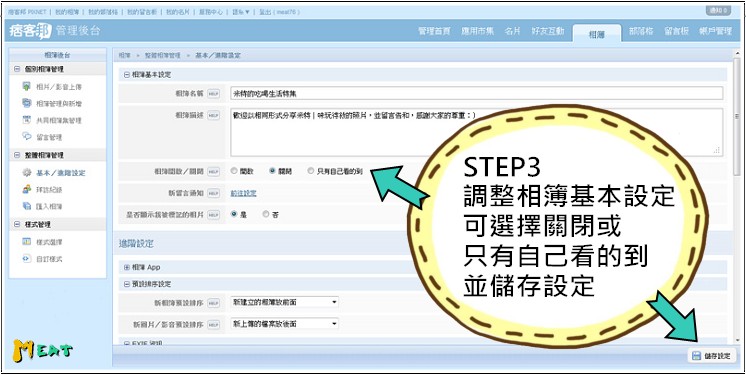Image resolution: width=746 pixels, height=375 pixels.
Task: Click HELP icon beside 相簿名稱
Action: tap(214, 94)
